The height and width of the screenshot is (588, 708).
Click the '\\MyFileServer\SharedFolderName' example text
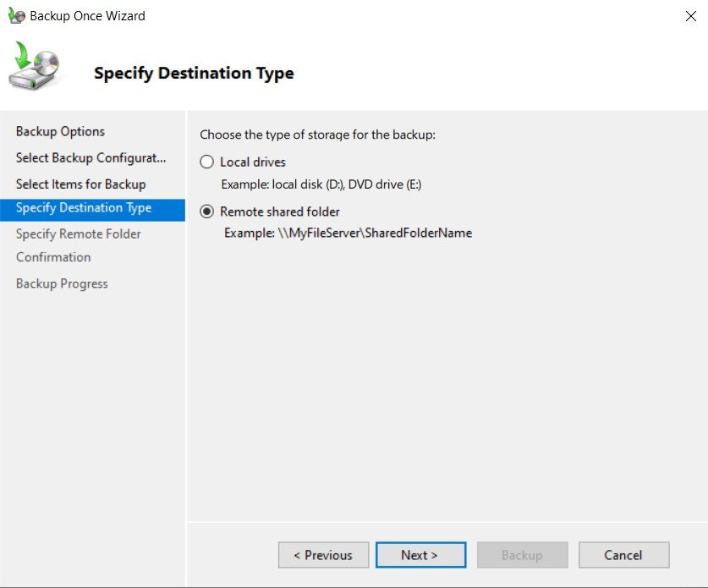pos(375,233)
